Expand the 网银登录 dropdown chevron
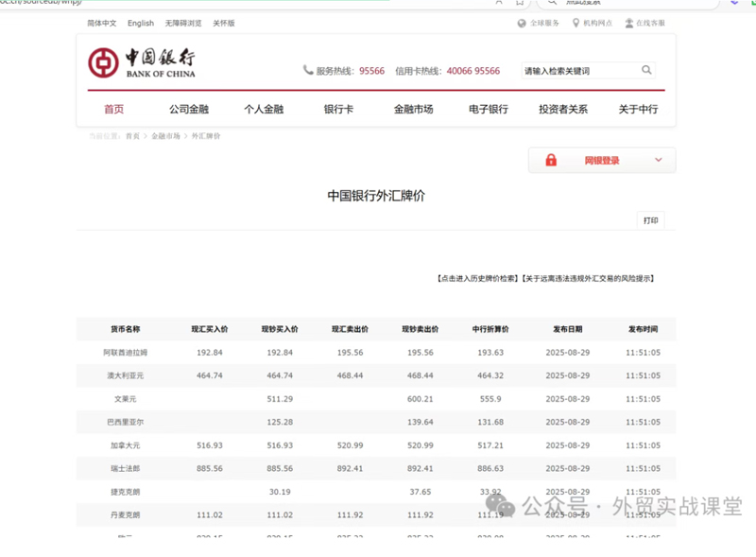This screenshot has width=756, height=557. 659,161
